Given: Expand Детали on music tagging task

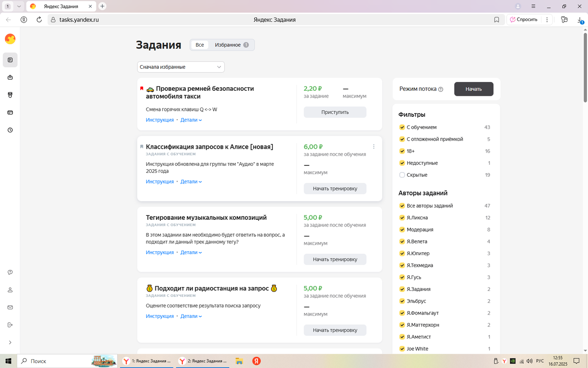Looking at the screenshot, I should pos(191,252).
